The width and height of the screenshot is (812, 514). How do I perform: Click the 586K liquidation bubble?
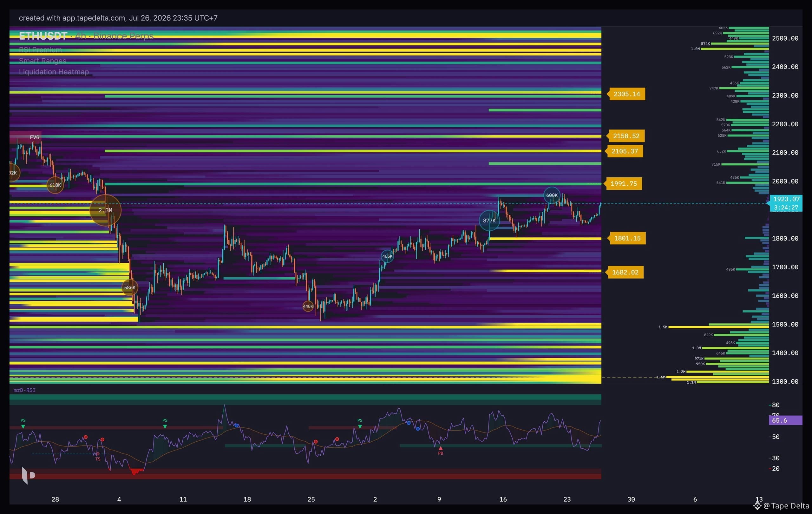pyautogui.click(x=129, y=287)
